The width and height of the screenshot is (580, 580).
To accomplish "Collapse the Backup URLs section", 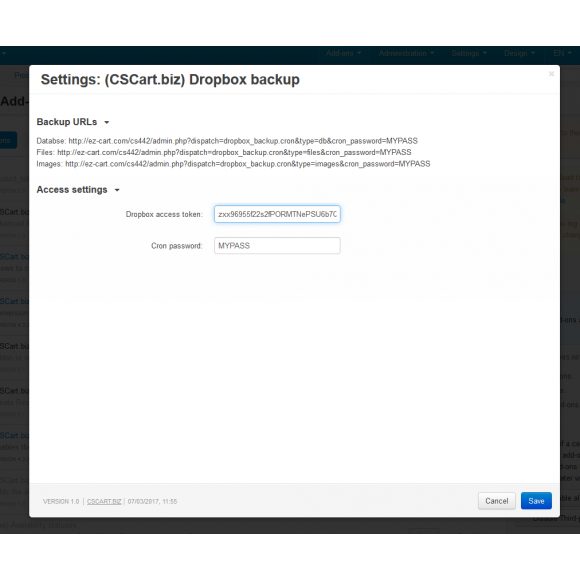I will [73, 122].
